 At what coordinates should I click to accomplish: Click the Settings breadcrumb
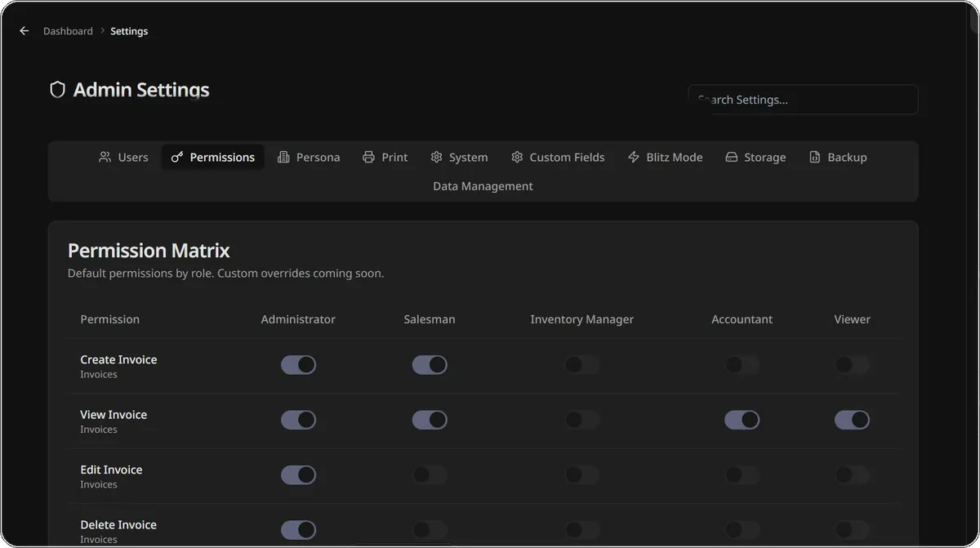click(x=129, y=31)
